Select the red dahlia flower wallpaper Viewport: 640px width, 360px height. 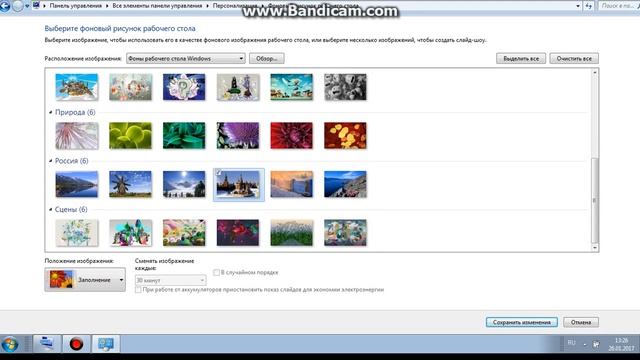pyautogui.click(x=291, y=136)
